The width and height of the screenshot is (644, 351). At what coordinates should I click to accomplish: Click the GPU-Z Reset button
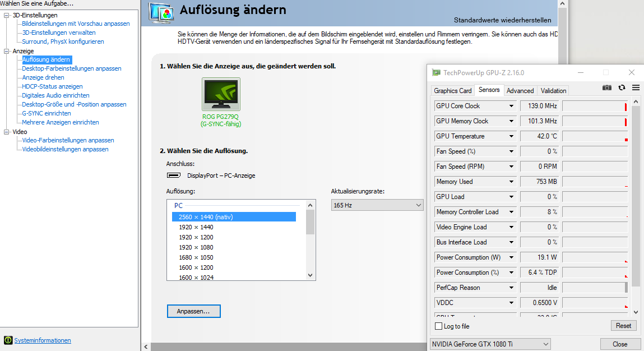click(623, 326)
